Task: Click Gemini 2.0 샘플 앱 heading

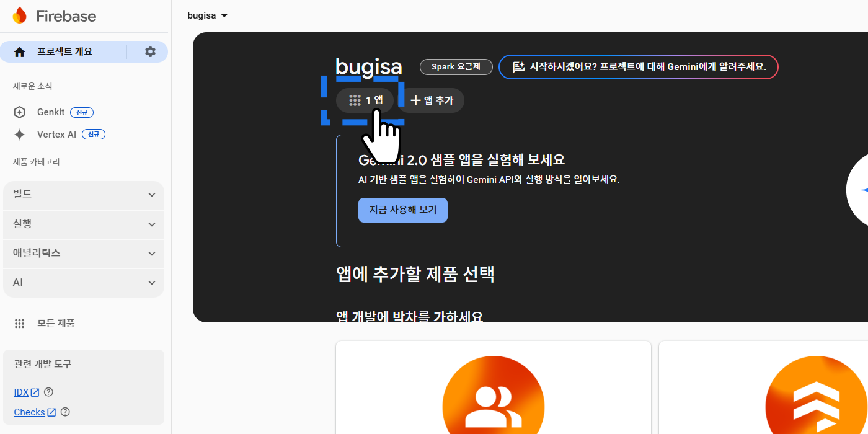Action: click(462, 160)
